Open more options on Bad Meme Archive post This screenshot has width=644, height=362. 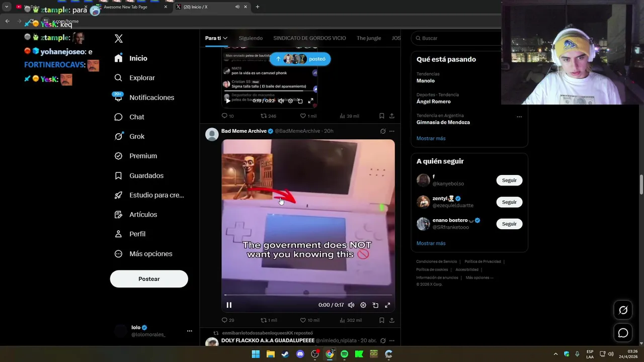392,131
